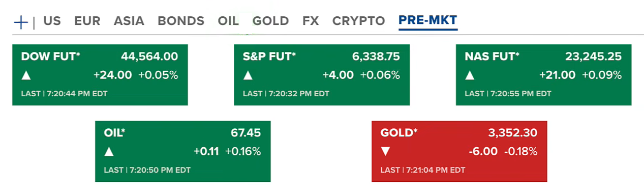
Task: Switch to the EUR tab
Action: (87, 21)
